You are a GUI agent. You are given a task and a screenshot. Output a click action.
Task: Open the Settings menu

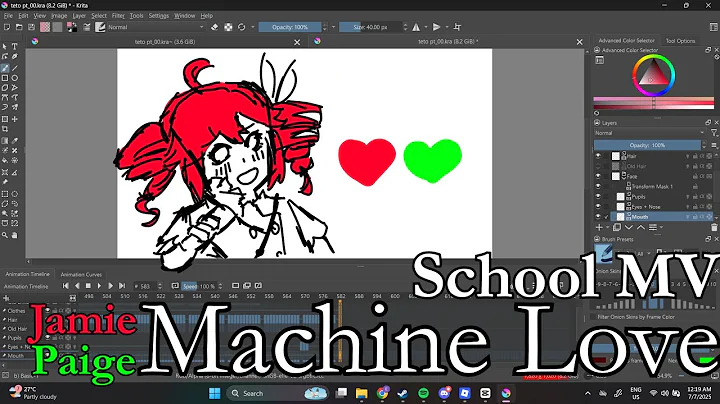159,16
